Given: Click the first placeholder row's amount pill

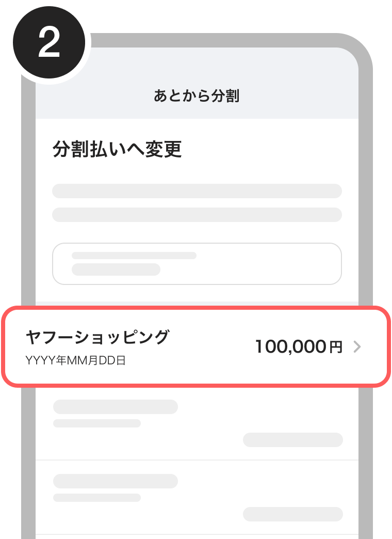Looking at the screenshot, I should click(x=293, y=440).
